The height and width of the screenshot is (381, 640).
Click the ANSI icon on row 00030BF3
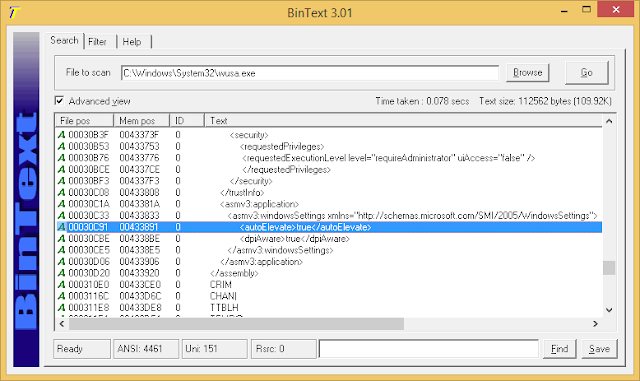pyautogui.click(x=61, y=180)
